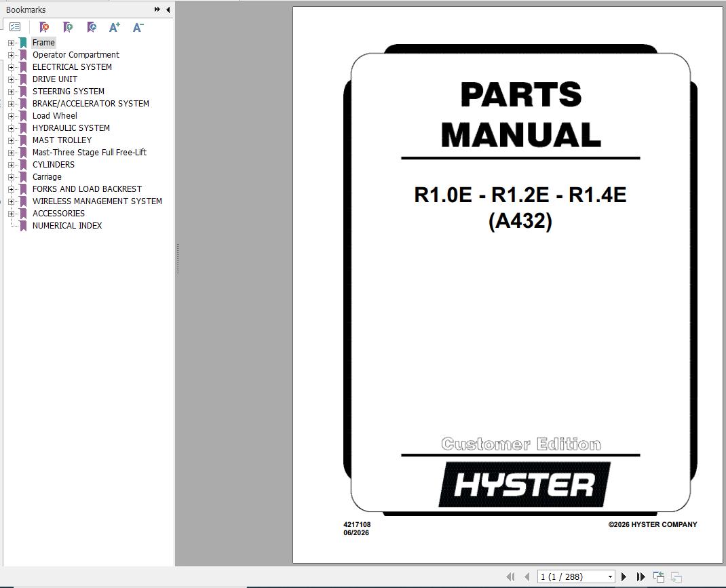Go to the DRIVE UNIT bookmark
The image size is (726, 588).
pos(55,79)
